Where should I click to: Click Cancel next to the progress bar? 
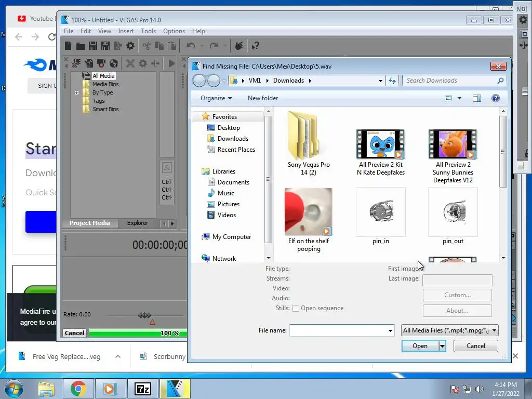[74, 333]
